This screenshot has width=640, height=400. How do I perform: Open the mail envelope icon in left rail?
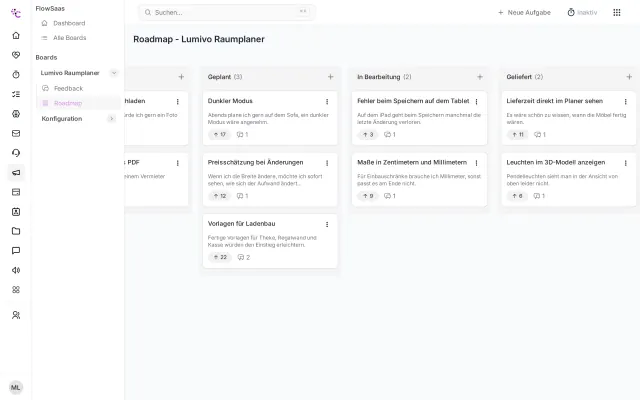click(x=16, y=133)
